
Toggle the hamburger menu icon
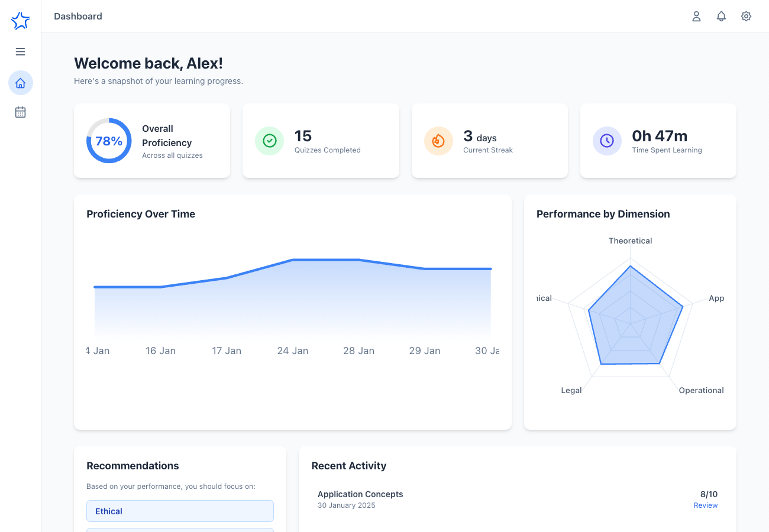[x=20, y=52]
